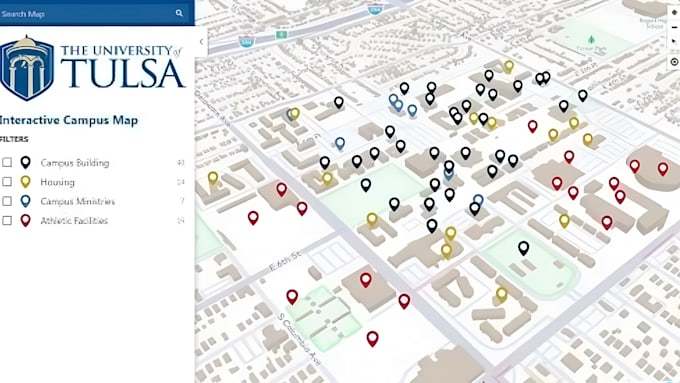Screen dimensions: 680x383
Task: Select the Athletic Facilities filter label
Action: click(74, 220)
